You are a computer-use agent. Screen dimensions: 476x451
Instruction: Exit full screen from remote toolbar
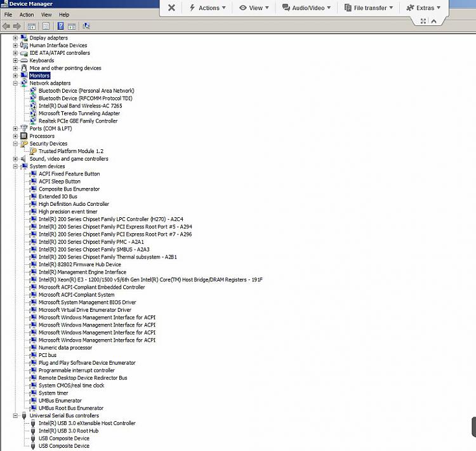[x=423, y=21]
